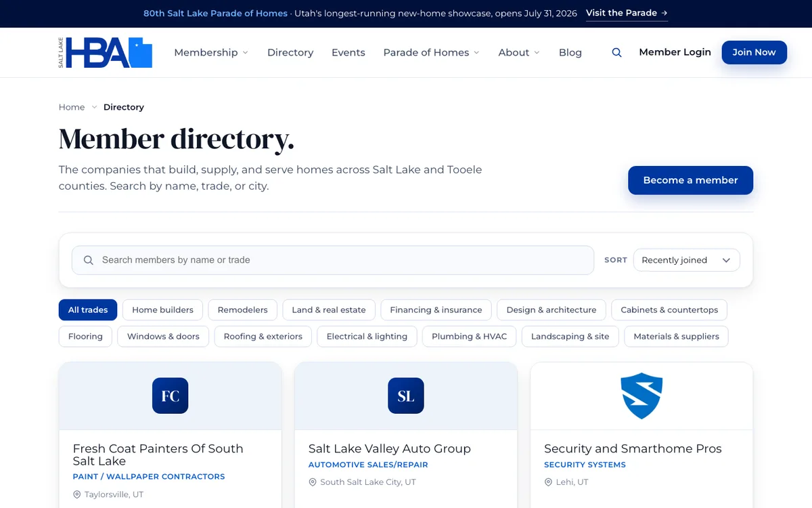812x508 pixels.
Task: Filter by Remodelers
Action: coord(243,310)
